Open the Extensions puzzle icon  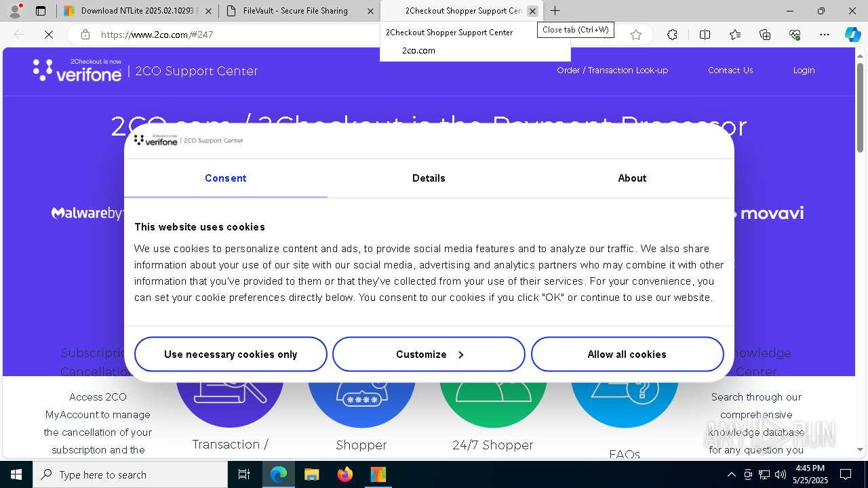click(x=672, y=35)
